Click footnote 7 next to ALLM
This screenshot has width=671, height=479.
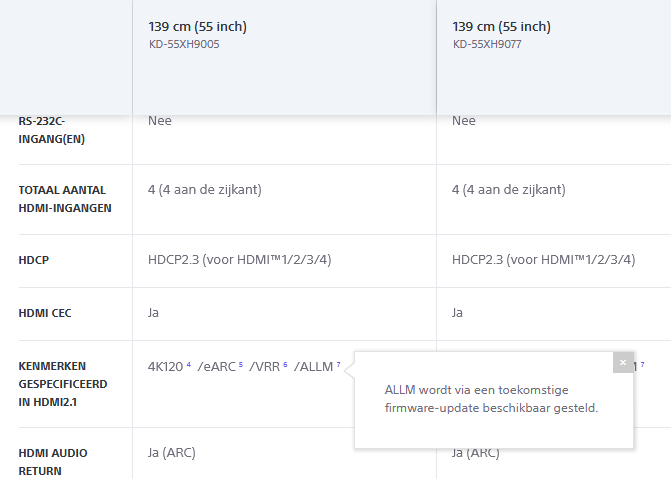(338, 365)
